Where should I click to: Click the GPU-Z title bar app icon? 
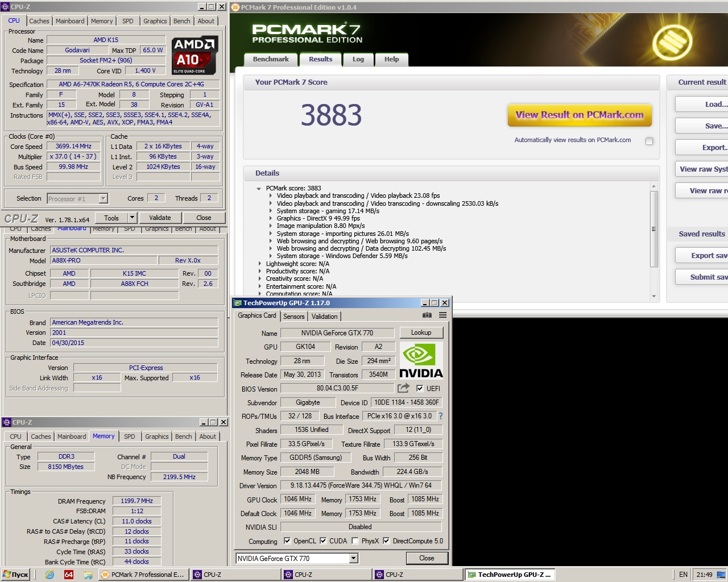click(x=238, y=303)
